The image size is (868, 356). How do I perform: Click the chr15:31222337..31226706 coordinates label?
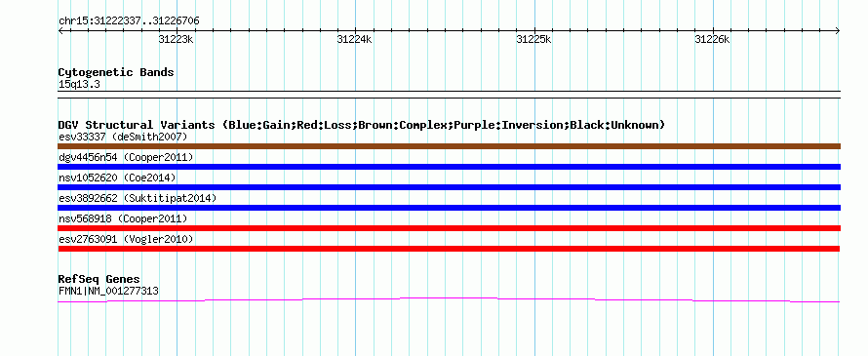coord(129,20)
